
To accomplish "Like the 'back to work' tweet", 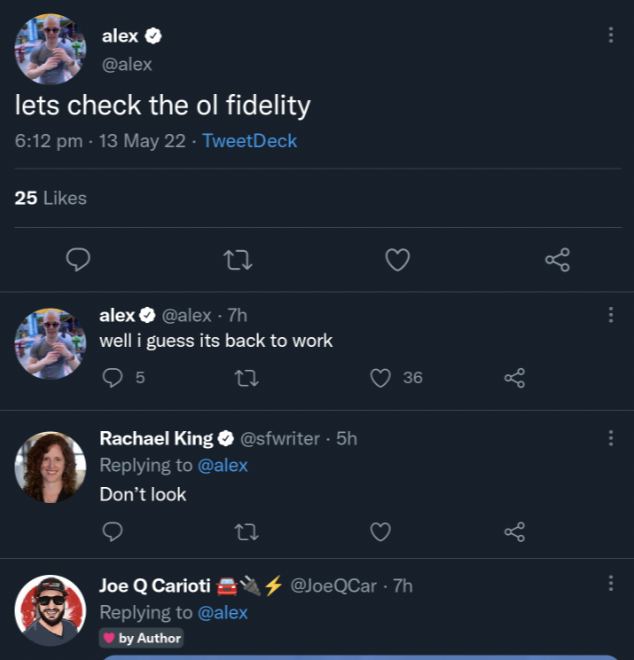I will (380, 377).
